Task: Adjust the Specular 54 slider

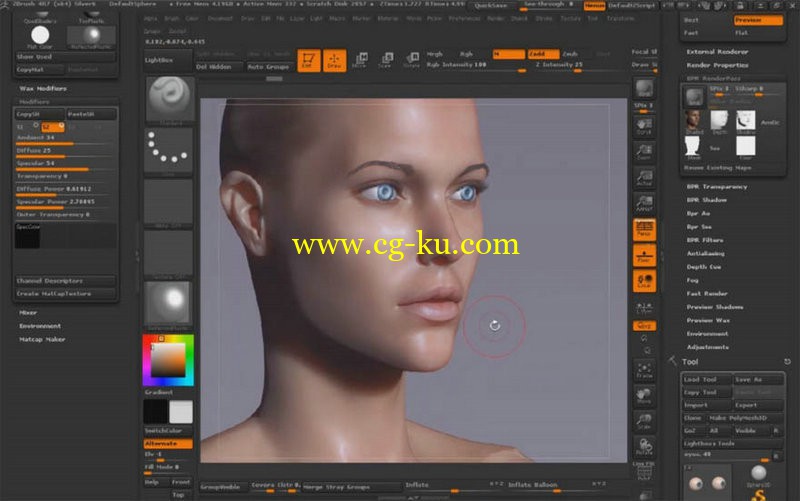Action: pos(65,164)
